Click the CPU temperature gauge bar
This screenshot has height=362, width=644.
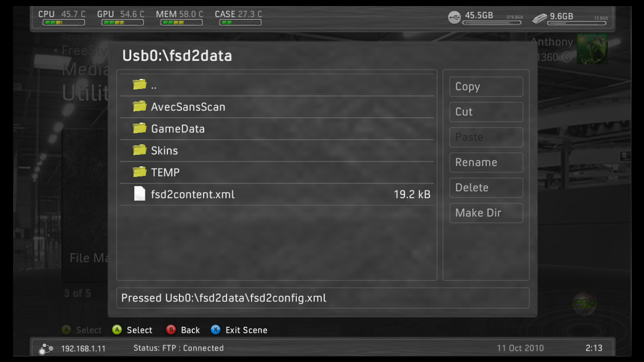tap(63, 23)
